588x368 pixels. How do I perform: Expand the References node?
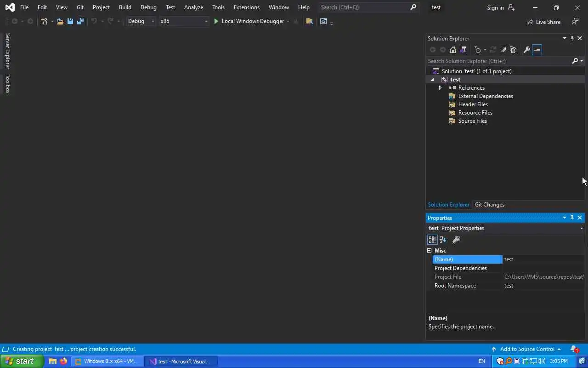click(x=440, y=88)
